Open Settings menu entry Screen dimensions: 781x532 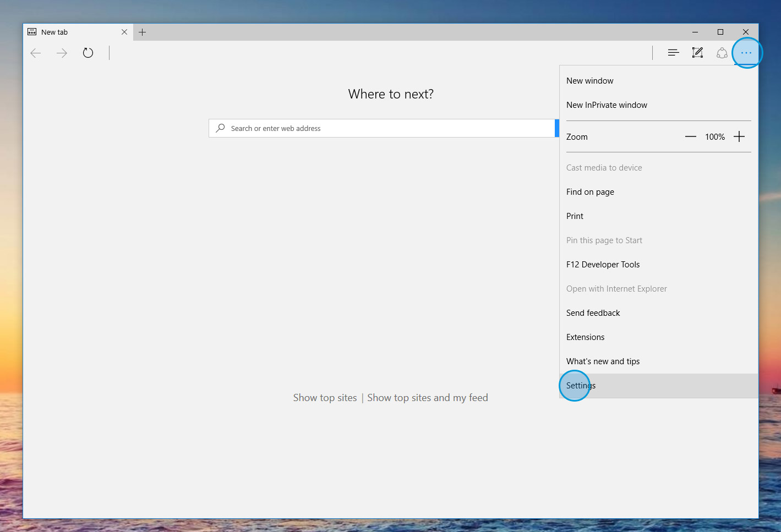click(581, 386)
